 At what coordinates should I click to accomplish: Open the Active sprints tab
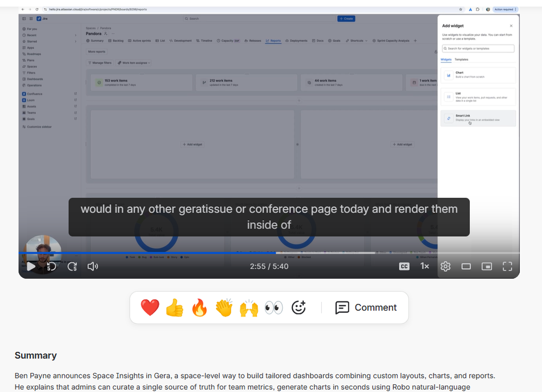tap(139, 41)
